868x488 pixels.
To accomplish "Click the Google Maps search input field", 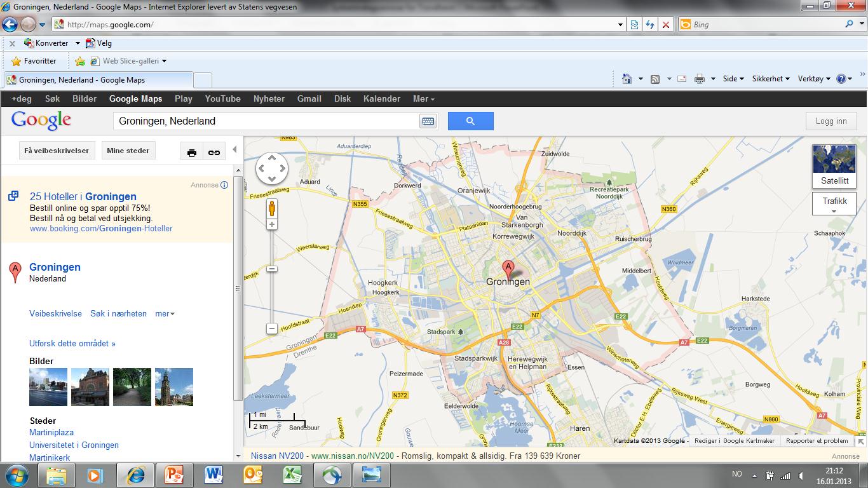I will click(x=267, y=121).
